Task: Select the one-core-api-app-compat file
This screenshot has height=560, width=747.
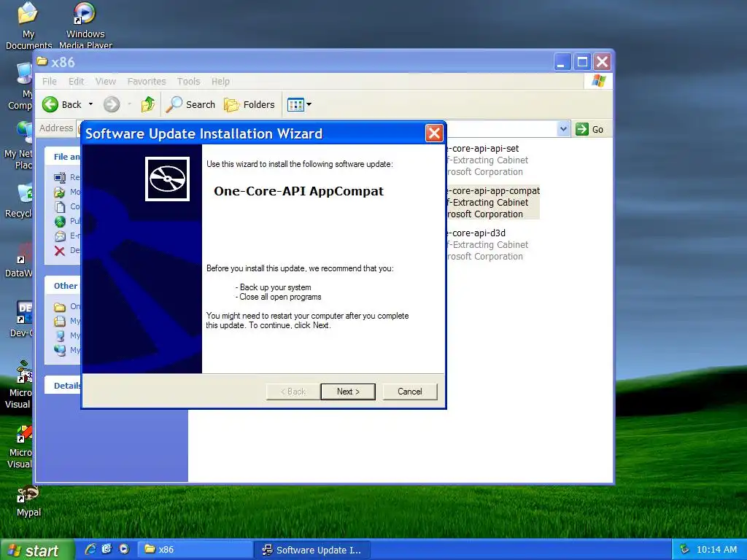Action: coord(493,203)
